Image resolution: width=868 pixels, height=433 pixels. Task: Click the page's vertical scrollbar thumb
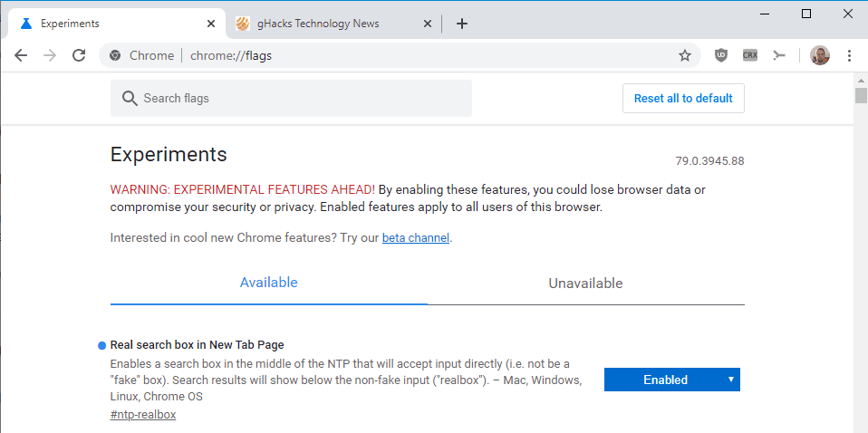tap(861, 96)
